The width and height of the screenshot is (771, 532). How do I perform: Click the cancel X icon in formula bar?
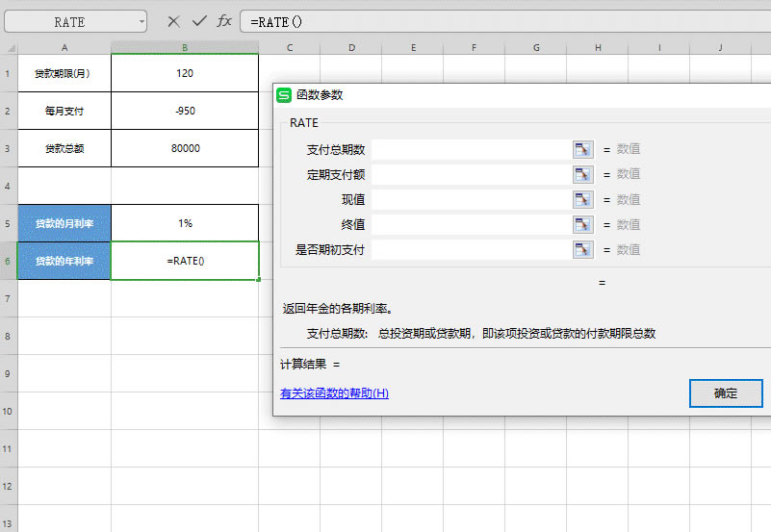(173, 21)
